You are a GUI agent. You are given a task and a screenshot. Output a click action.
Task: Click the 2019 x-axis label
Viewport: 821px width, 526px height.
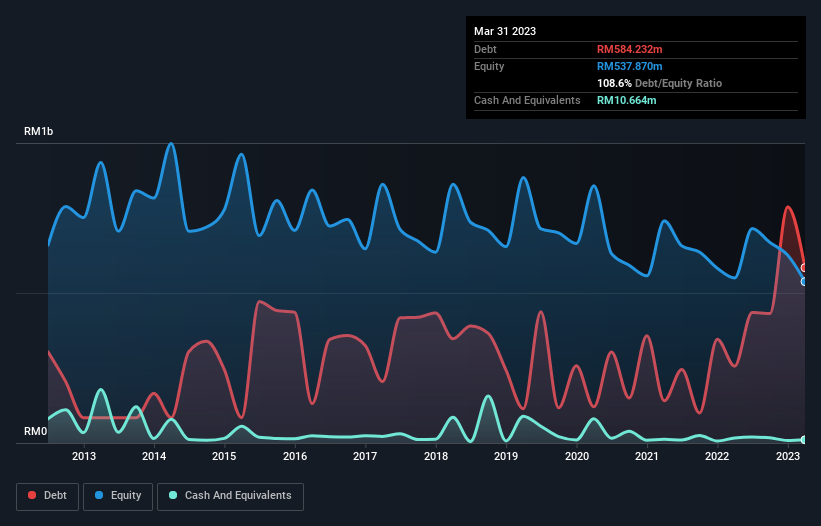[x=506, y=456]
